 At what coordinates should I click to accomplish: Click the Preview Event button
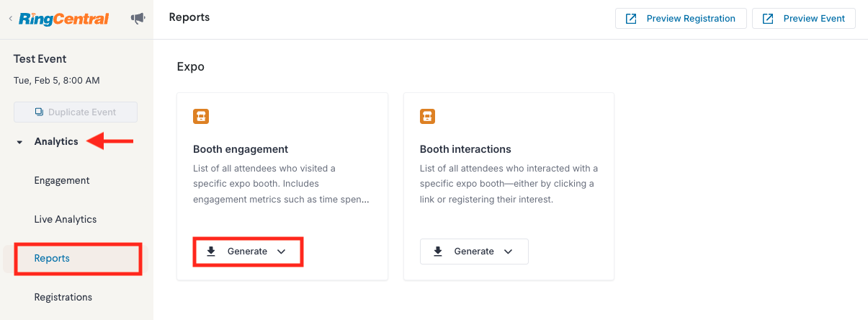point(804,19)
